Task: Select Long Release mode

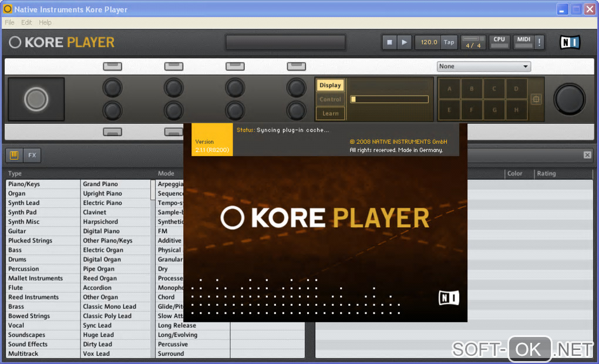Action: [193, 325]
